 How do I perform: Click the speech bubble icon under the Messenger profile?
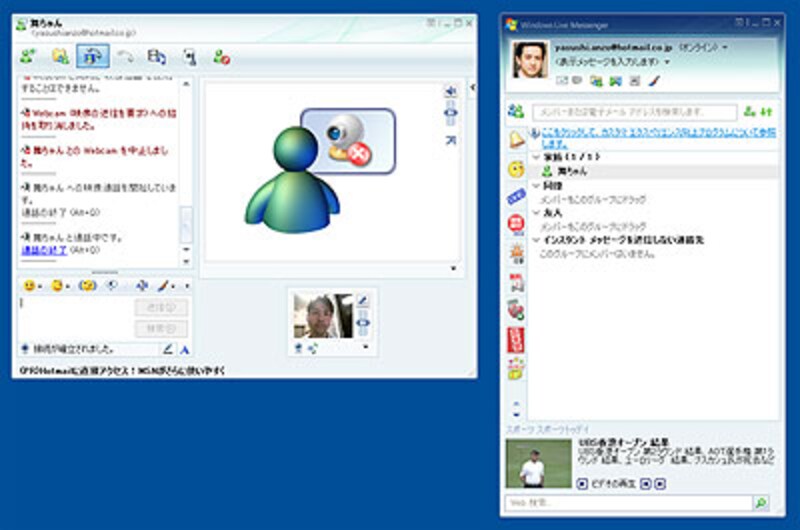577,80
